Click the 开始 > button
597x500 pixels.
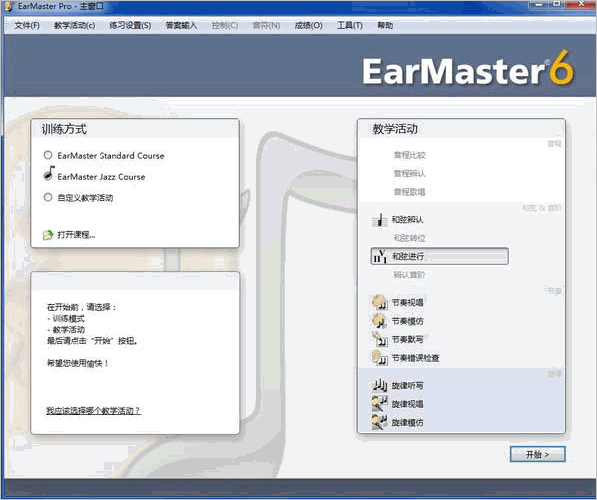(538, 454)
